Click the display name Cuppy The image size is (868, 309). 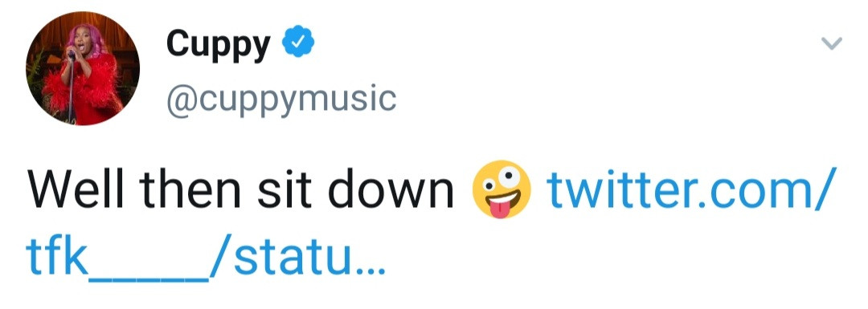(x=218, y=44)
